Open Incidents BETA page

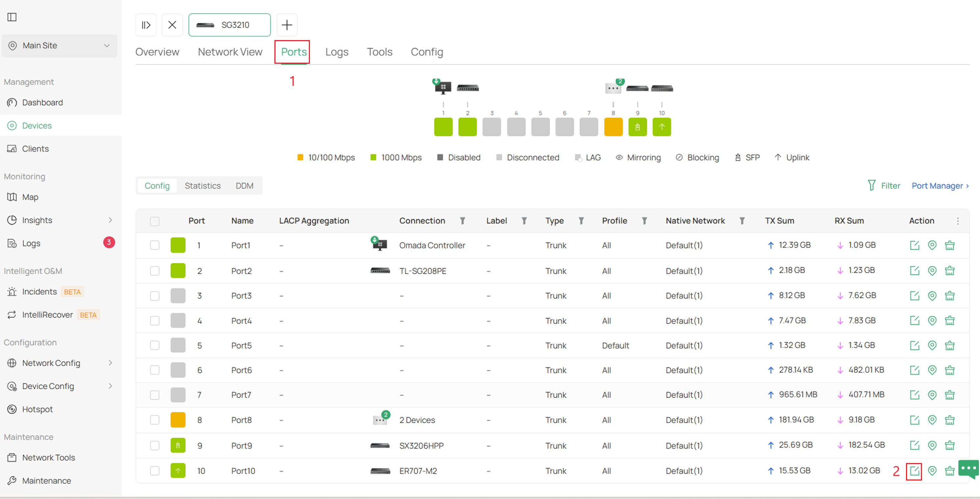click(61, 292)
